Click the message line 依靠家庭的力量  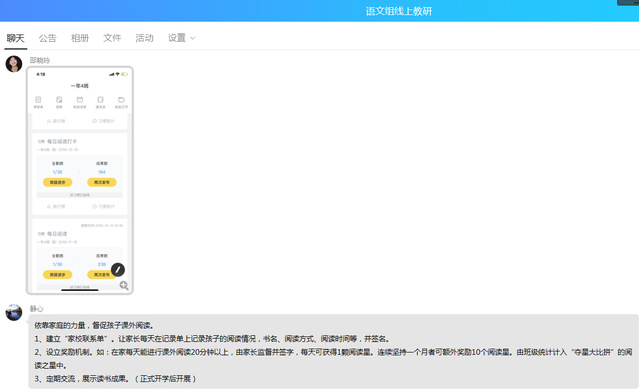coord(94,325)
